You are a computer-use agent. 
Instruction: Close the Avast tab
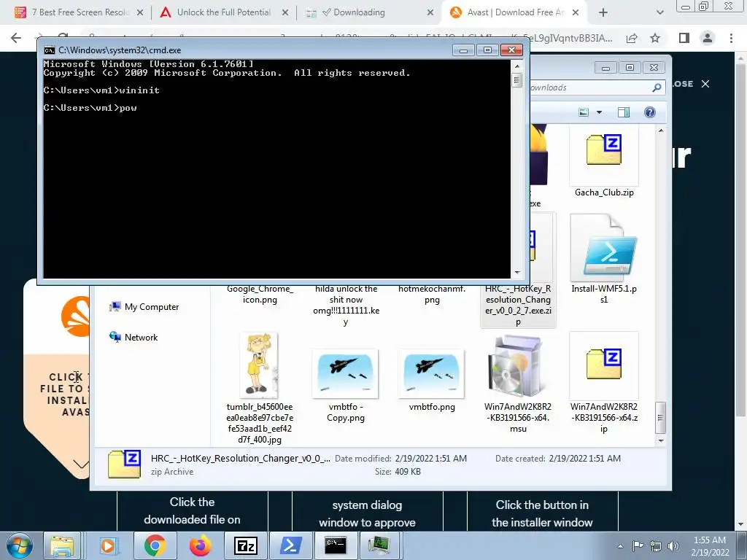[576, 12]
